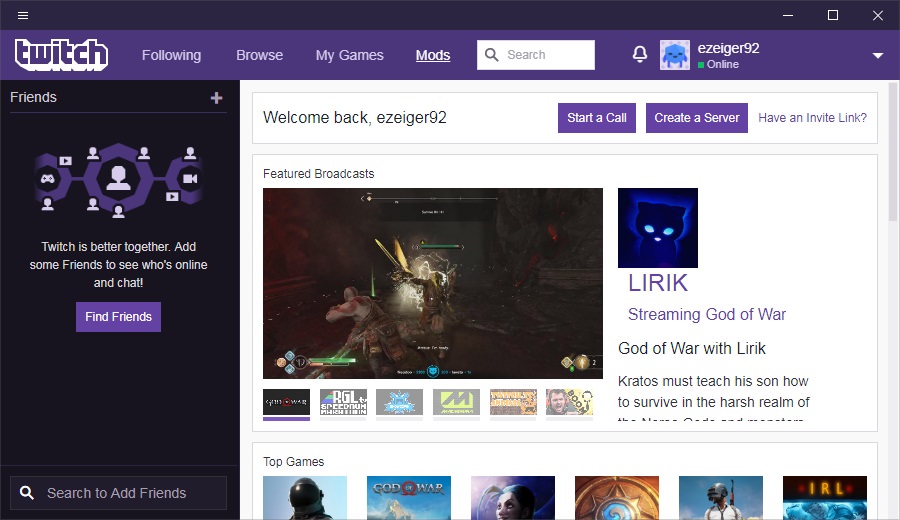Focus the header Search field

(x=536, y=55)
